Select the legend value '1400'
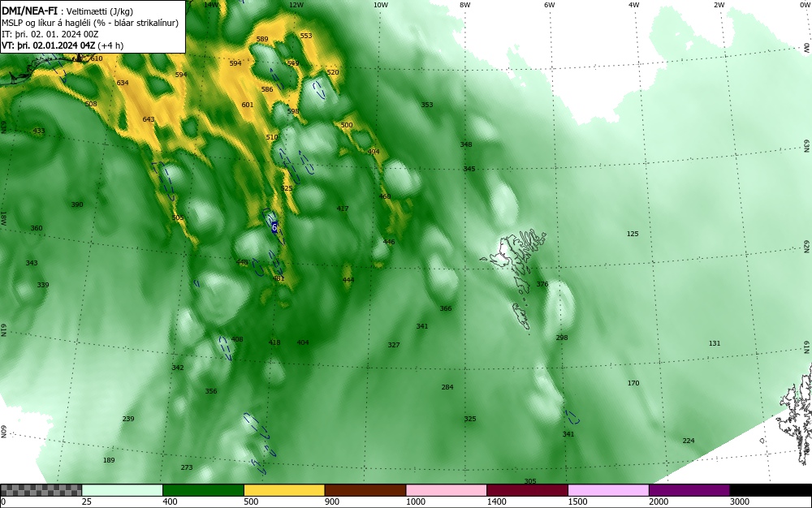812x508 pixels. tap(496, 502)
